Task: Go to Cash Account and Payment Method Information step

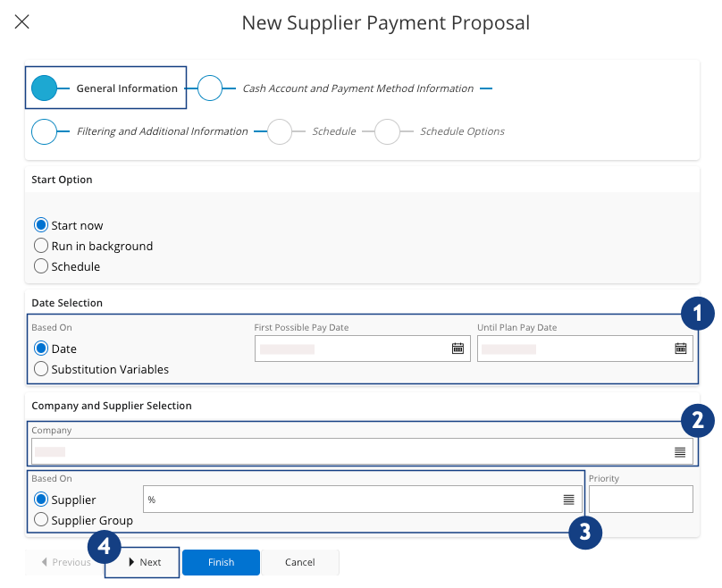Action: (210, 88)
